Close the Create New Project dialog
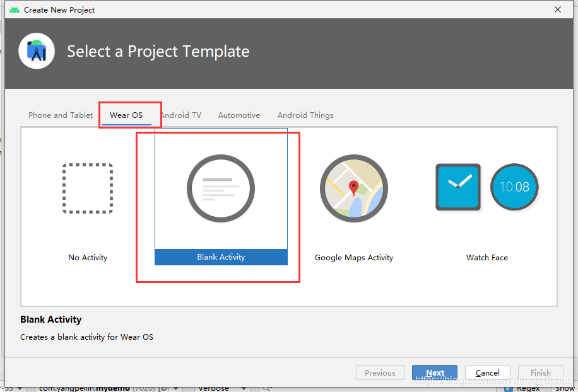 pyautogui.click(x=558, y=9)
